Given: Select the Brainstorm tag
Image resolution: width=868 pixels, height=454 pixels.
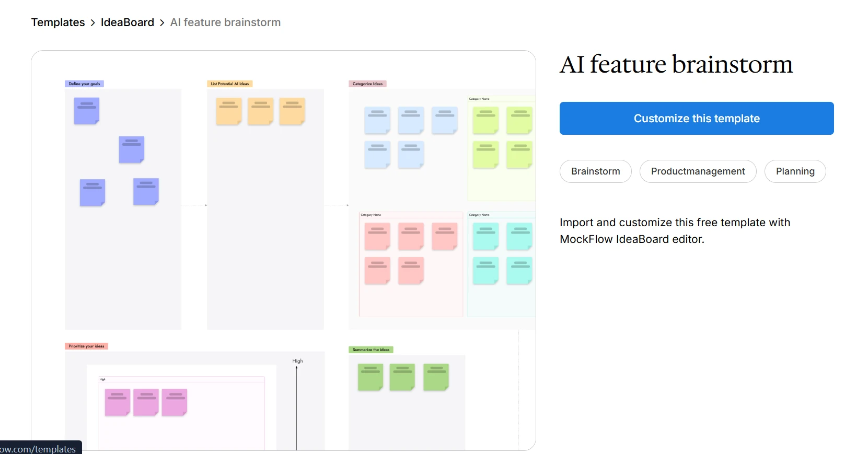Looking at the screenshot, I should point(596,171).
